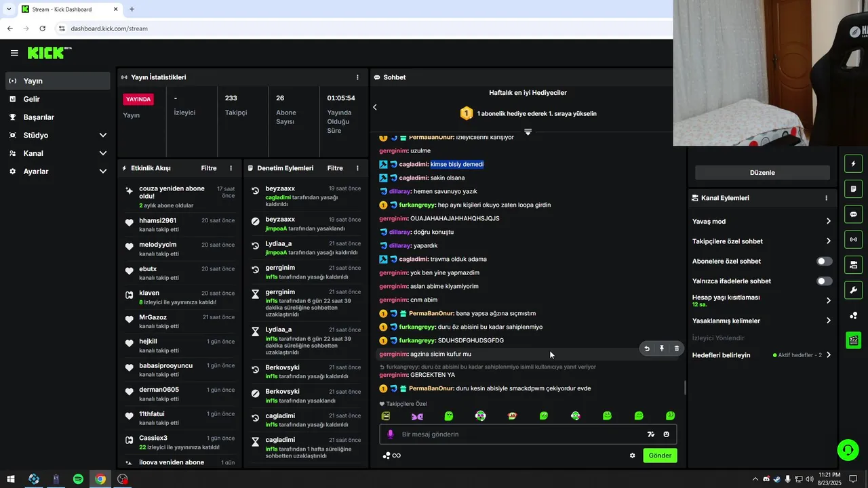
Task: Toggle Abonelere özel sohbet switch
Action: click(x=824, y=261)
